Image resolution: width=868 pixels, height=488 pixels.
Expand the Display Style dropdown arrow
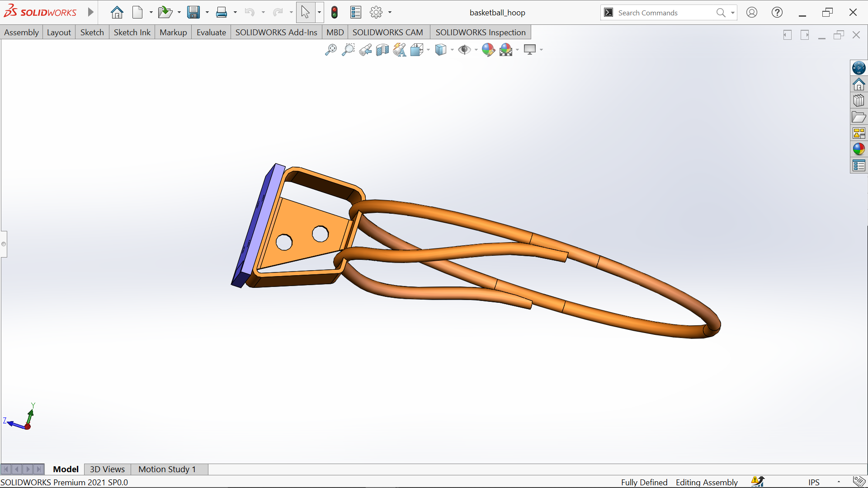pos(452,50)
